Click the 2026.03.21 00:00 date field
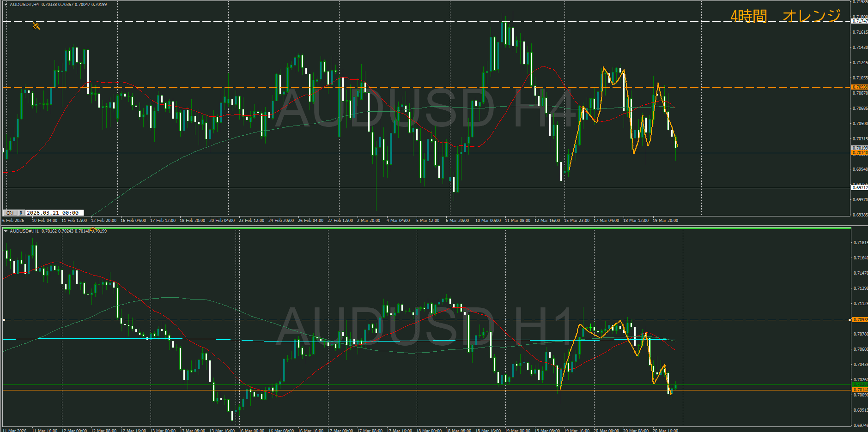The height and width of the screenshot is (432, 868). click(54, 213)
